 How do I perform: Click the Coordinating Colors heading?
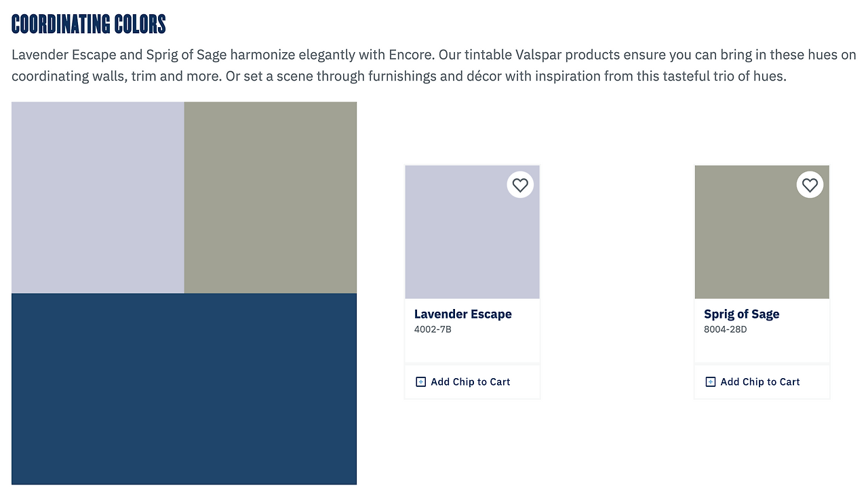pos(89,25)
